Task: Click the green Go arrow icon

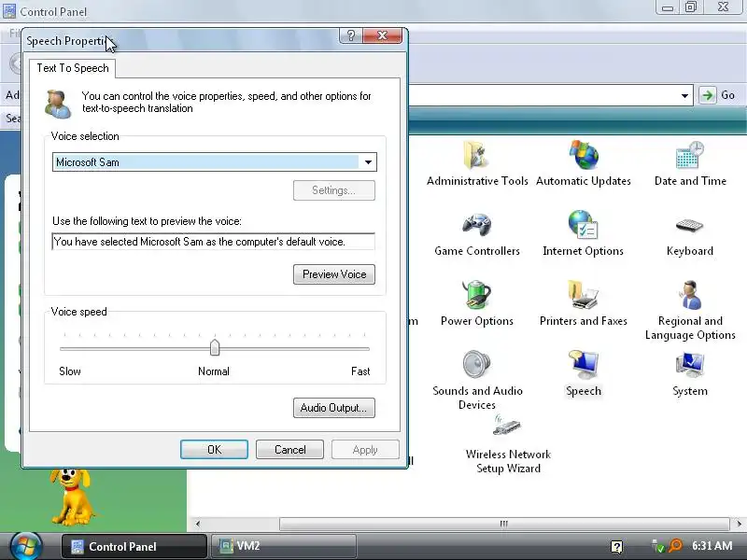Action: (708, 95)
